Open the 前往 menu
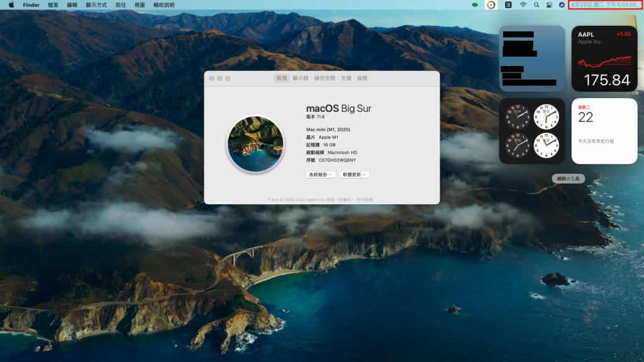Screen dimensions: 644x362 [121, 5]
